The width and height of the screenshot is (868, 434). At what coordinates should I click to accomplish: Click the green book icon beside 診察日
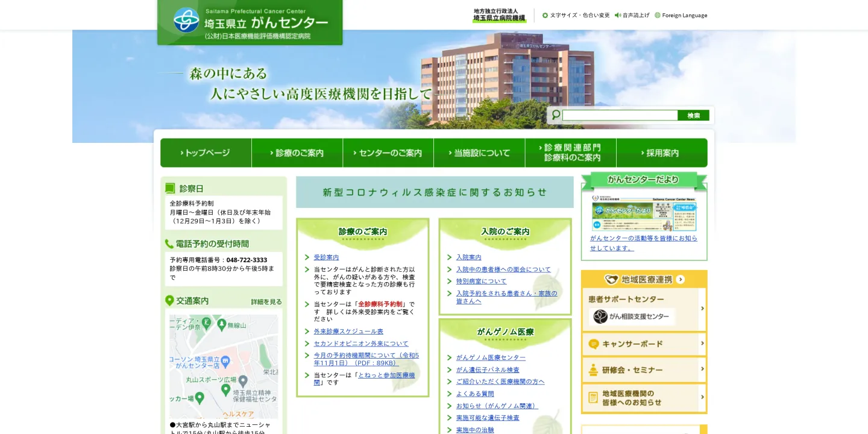(x=170, y=188)
